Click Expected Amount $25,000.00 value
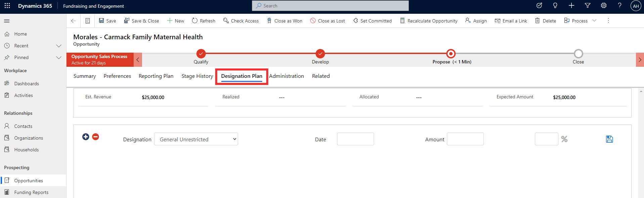This screenshot has height=198, width=644. pyautogui.click(x=564, y=97)
